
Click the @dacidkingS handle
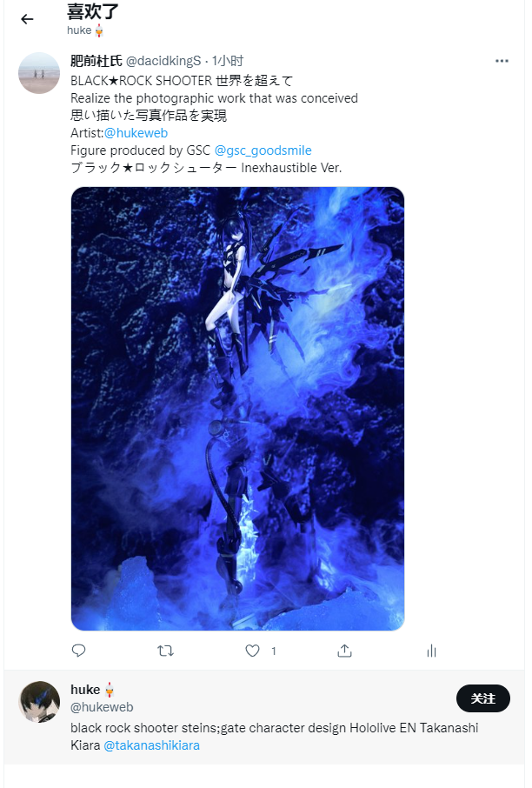click(x=163, y=61)
